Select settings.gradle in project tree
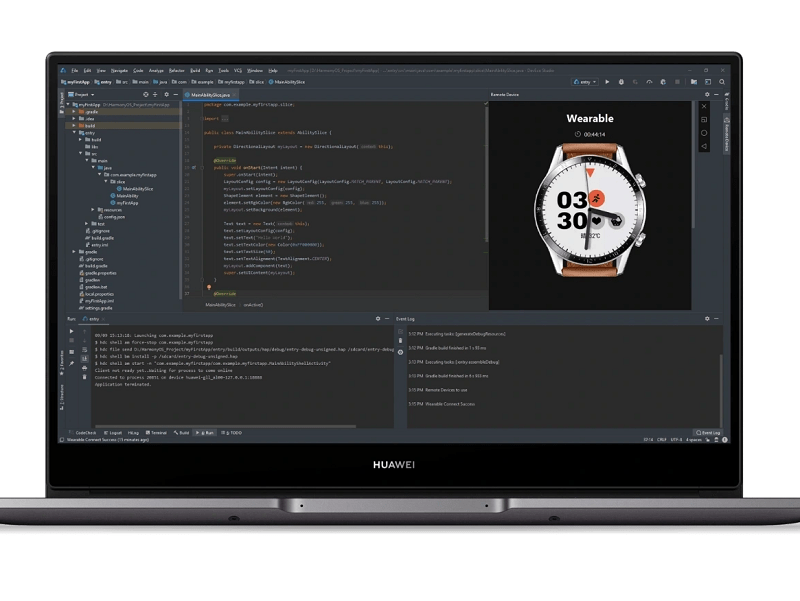Image resolution: width=800 pixels, height=601 pixels. pyautogui.click(x=95, y=308)
